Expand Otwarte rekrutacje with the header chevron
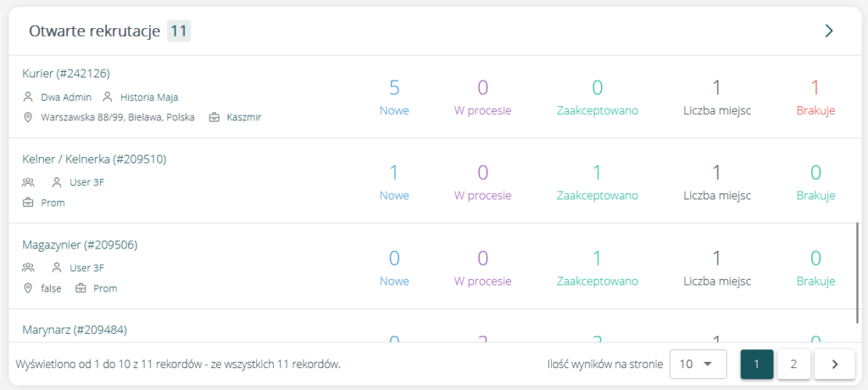The height and width of the screenshot is (390, 868). point(829,31)
